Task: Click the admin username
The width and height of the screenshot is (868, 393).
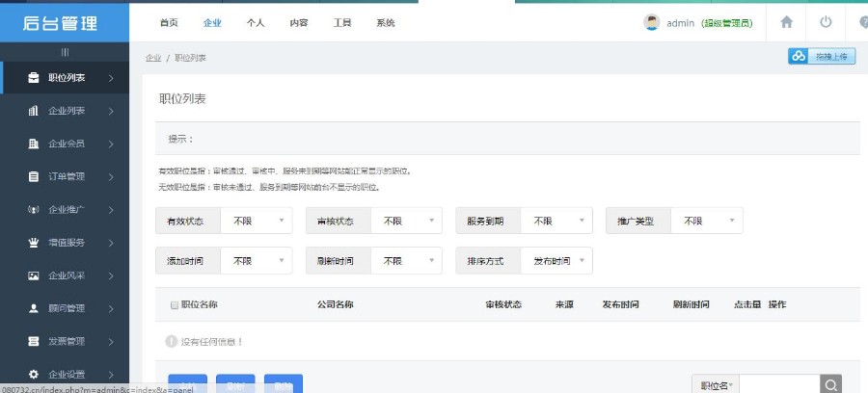Action: [680, 23]
